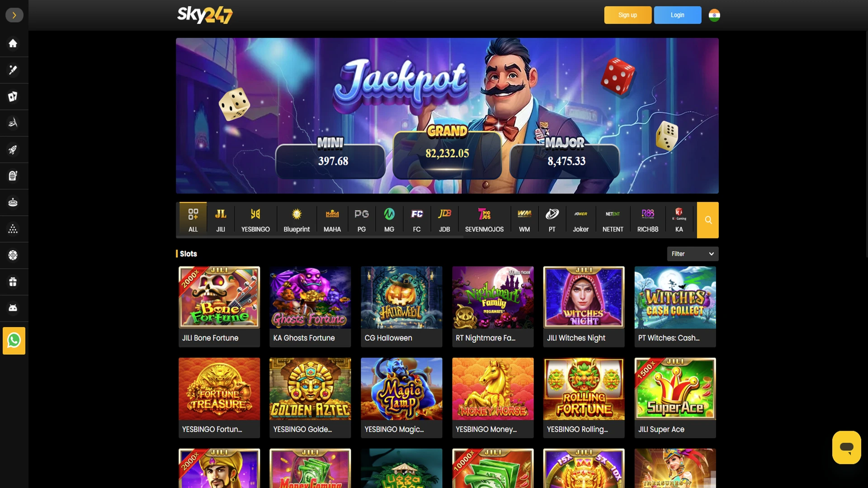Open the CG Halloween slot thumbnail
This screenshot has height=488, width=868.
(401, 306)
